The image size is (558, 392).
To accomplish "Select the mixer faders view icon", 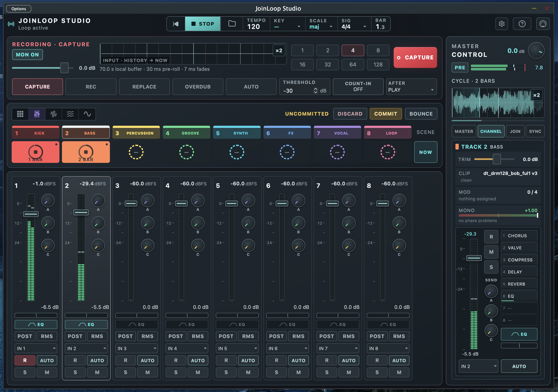I will tap(37, 114).
